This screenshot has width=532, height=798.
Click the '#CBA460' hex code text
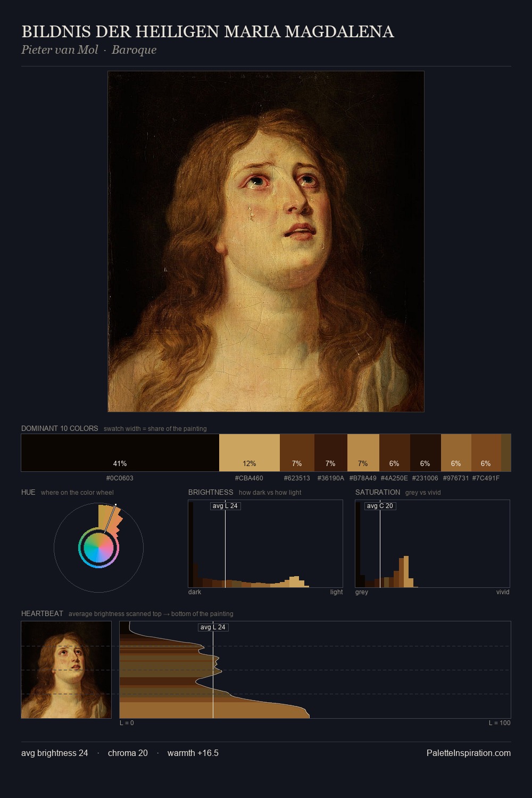(x=249, y=478)
